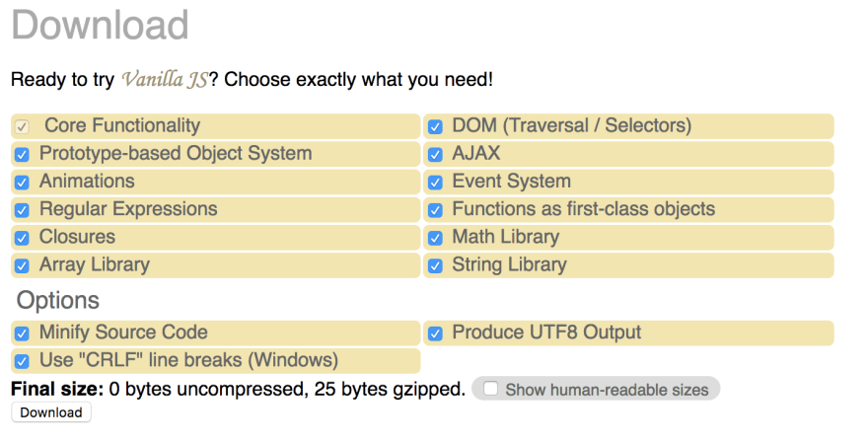Uncheck the Prototype-based Object System checkbox
This screenshot has height=445, width=868.
tap(22, 155)
